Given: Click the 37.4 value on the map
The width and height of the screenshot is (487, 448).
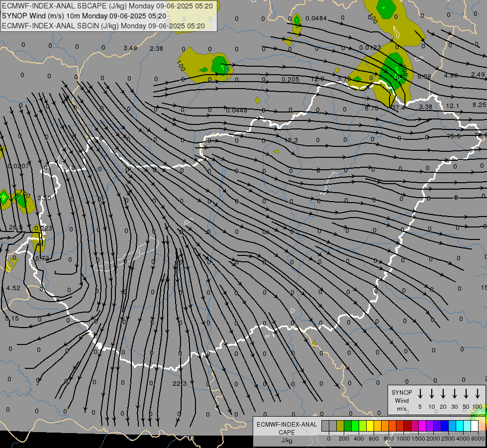Looking at the screenshot, I should tap(398, 108).
